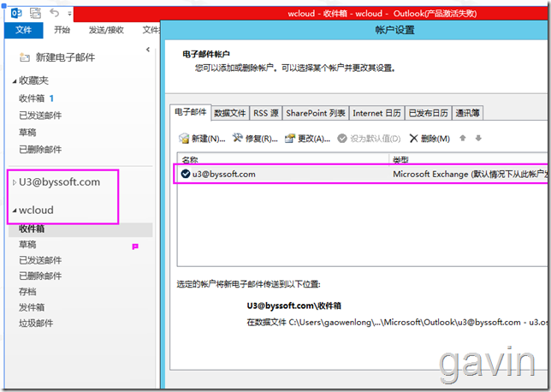
Task: Click 新建(N)... to add account
Action: [x=202, y=139]
